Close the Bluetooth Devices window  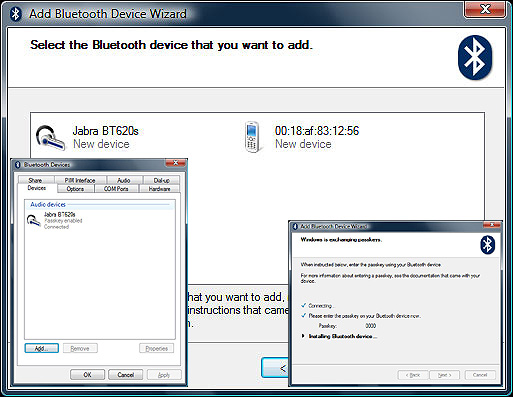175,163
